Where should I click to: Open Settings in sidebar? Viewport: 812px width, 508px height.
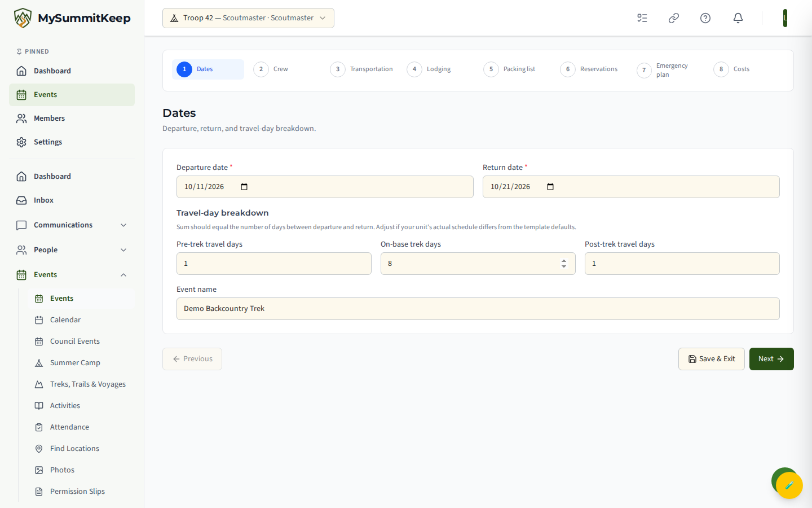[72, 142]
